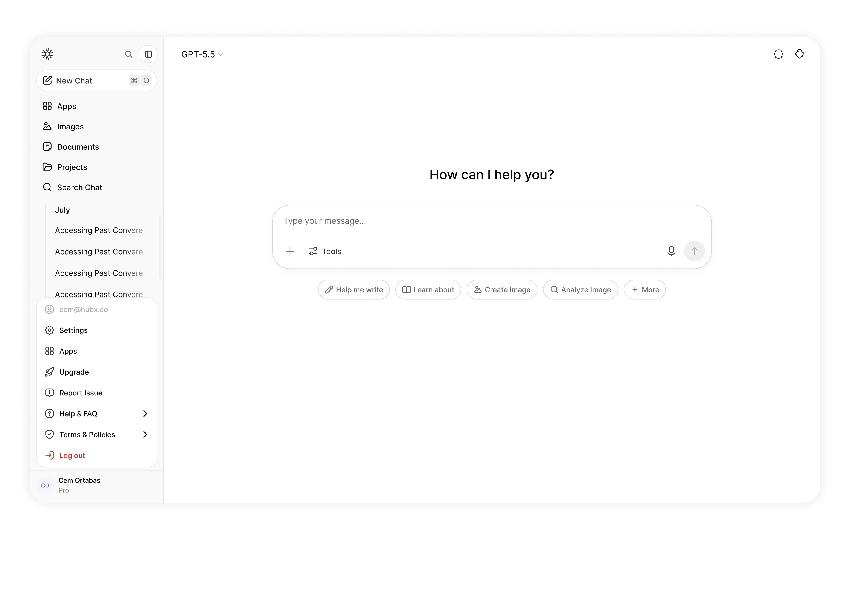
Task: Click the Report Issue alert icon
Action: pos(49,393)
